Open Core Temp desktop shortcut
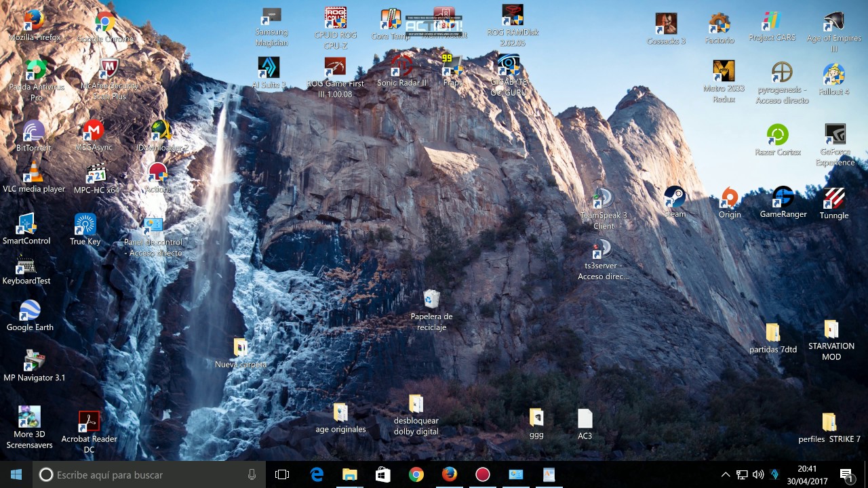Screen dimensions: 868x488 coord(391,25)
